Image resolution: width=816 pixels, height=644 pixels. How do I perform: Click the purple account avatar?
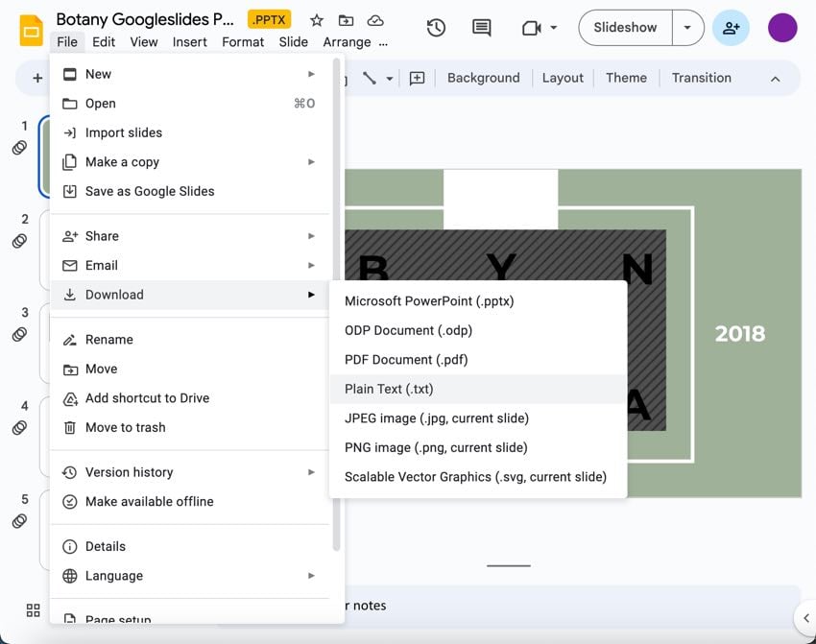[782, 28]
